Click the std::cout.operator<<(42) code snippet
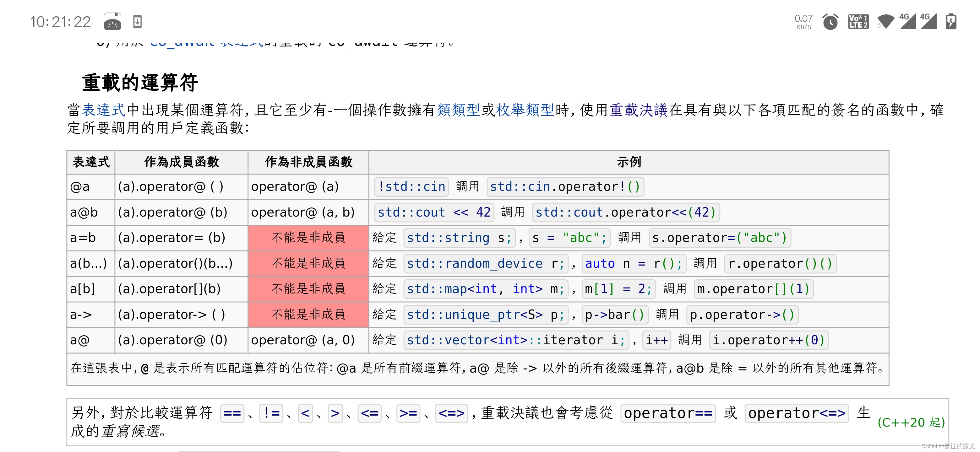Screen dimensions: 980x452 626,212
